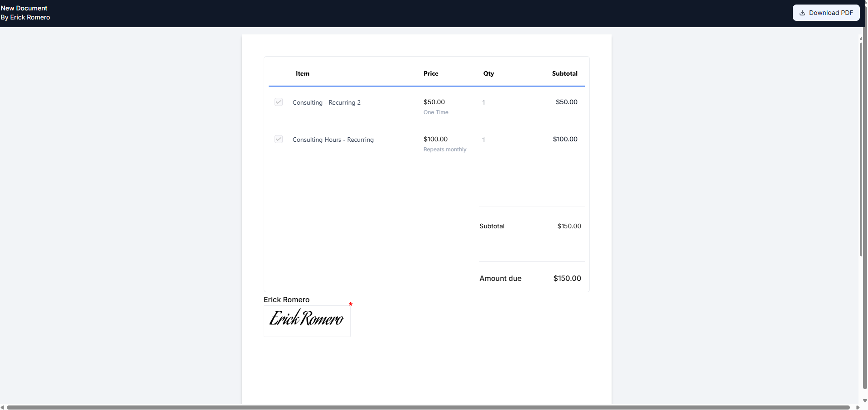The width and height of the screenshot is (868, 410).
Task: Click the "Repeats monthly" label
Action: pos(445,150)
